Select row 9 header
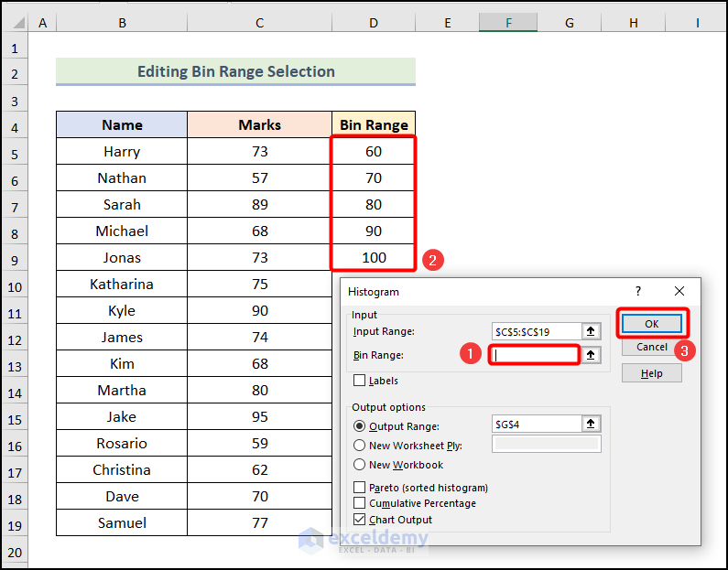The image size is (728, 570). (15, 257)
